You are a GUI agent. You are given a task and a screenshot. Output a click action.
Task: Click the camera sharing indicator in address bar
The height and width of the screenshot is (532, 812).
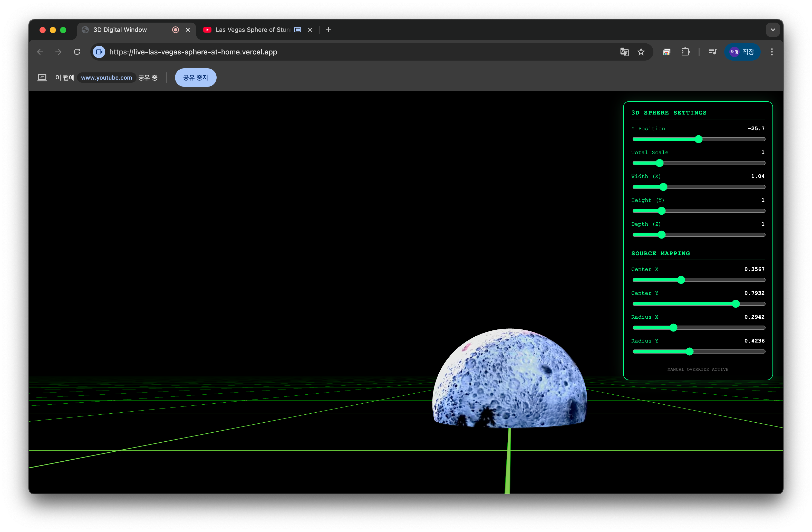tap(99, 52)
